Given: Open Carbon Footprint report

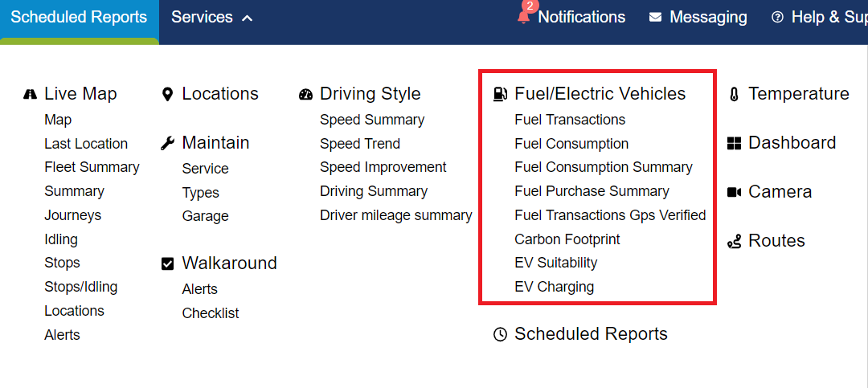Looking at the screenshot, I should pos(567,239).
